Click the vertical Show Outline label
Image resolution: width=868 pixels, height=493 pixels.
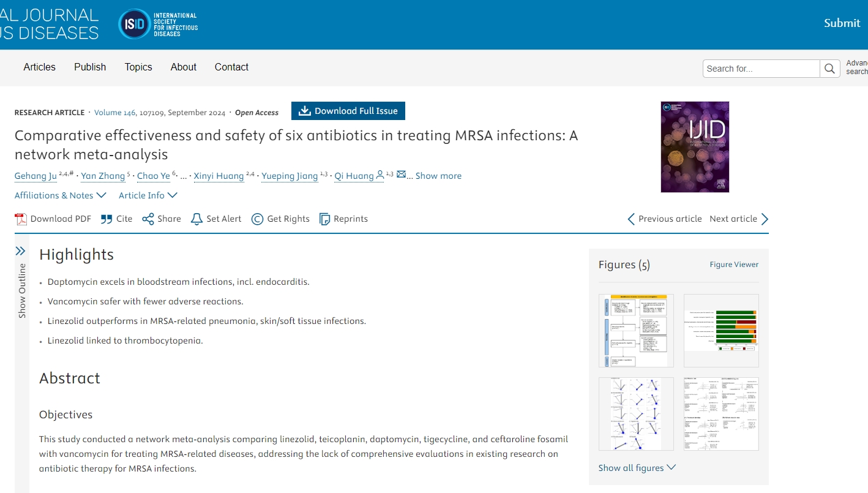pyautogui.click(x=22, y=290)
